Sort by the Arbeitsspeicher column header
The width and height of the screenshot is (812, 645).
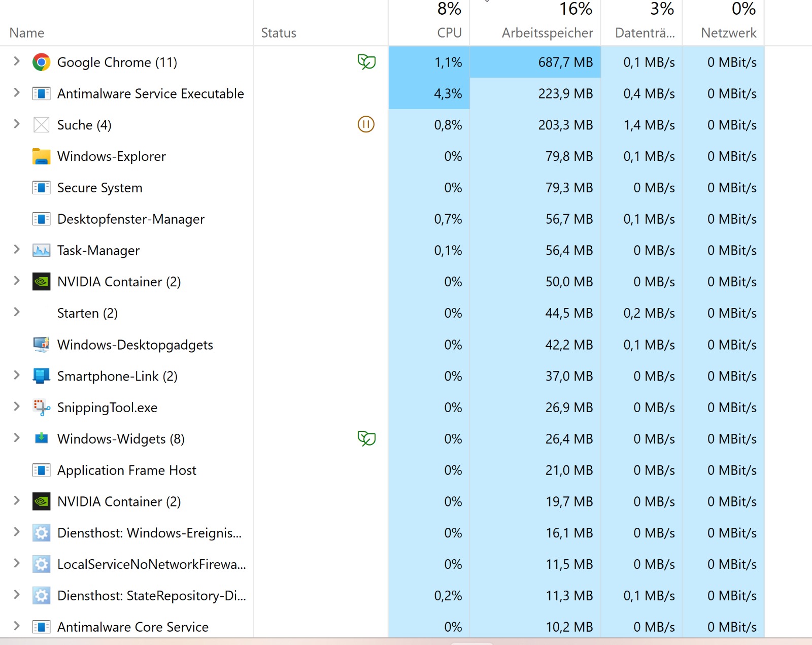535,23
